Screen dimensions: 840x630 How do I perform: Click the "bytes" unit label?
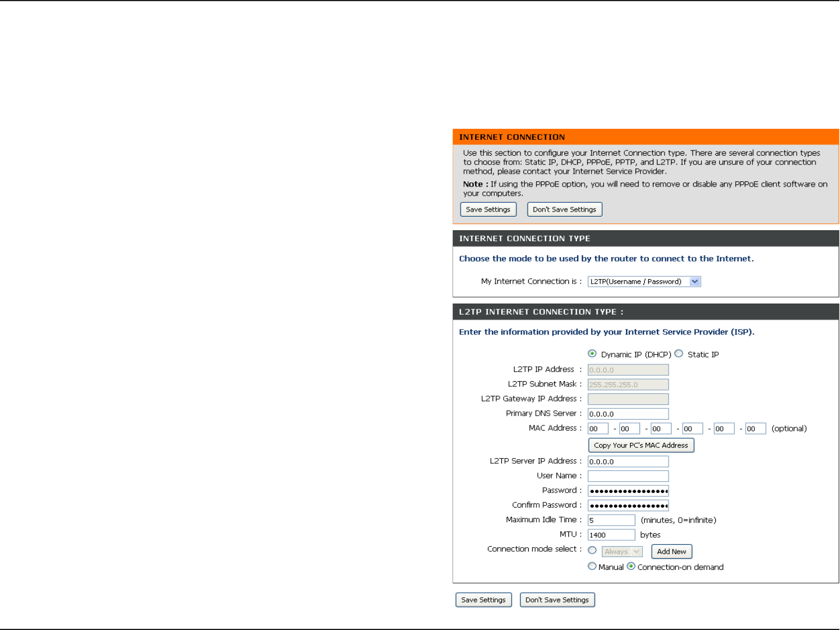pos(651,534)
